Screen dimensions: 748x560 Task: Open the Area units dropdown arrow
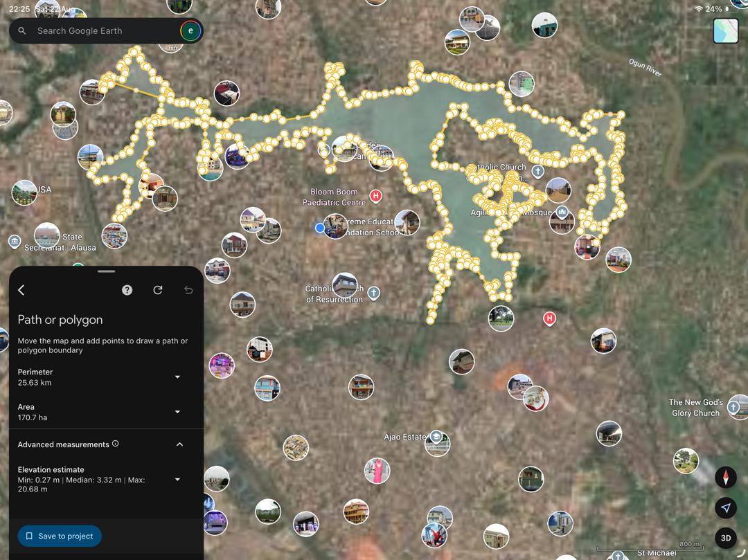click(x=177, y=412)
